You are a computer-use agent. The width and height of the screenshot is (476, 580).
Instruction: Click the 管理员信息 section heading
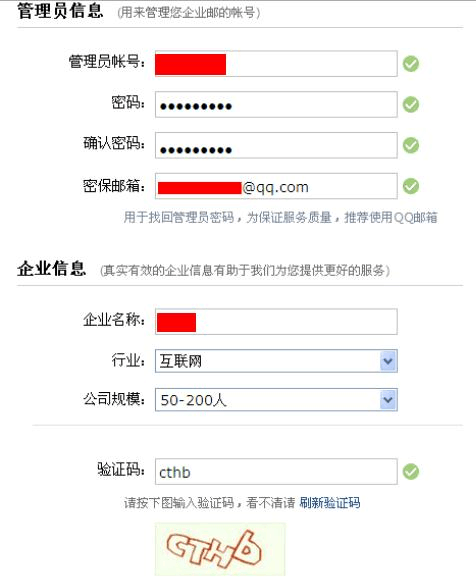60,11
